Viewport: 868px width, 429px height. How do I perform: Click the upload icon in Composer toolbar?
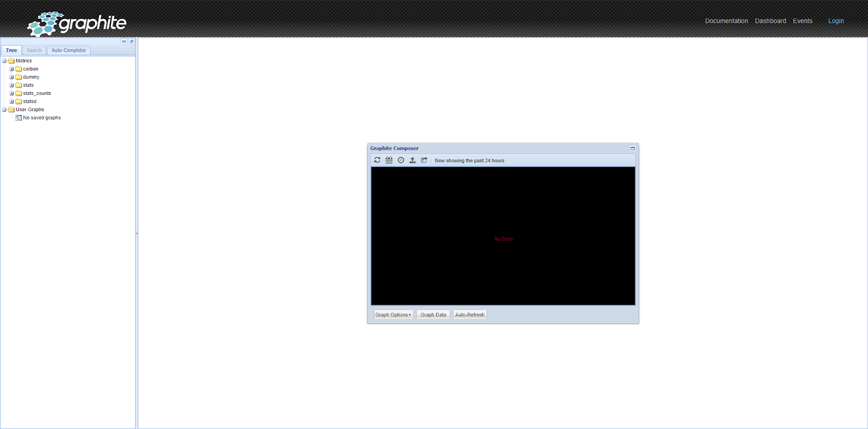[x=412, y=160]
